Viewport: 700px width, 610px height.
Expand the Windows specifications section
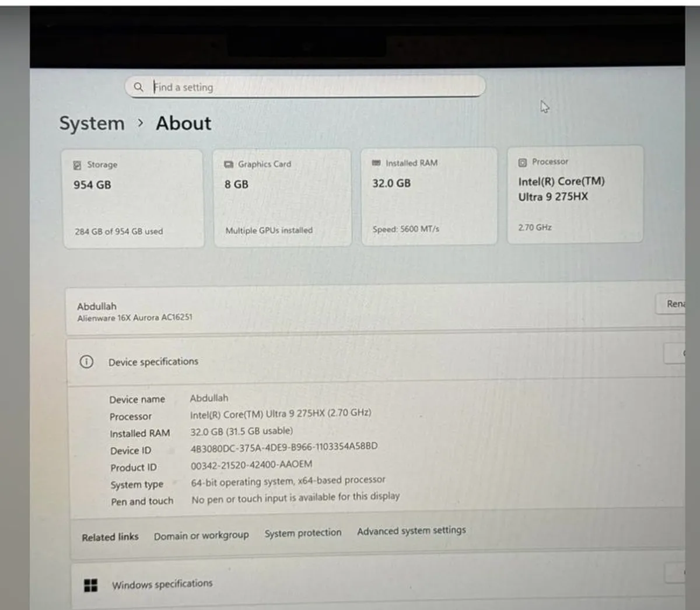point(675,573)
